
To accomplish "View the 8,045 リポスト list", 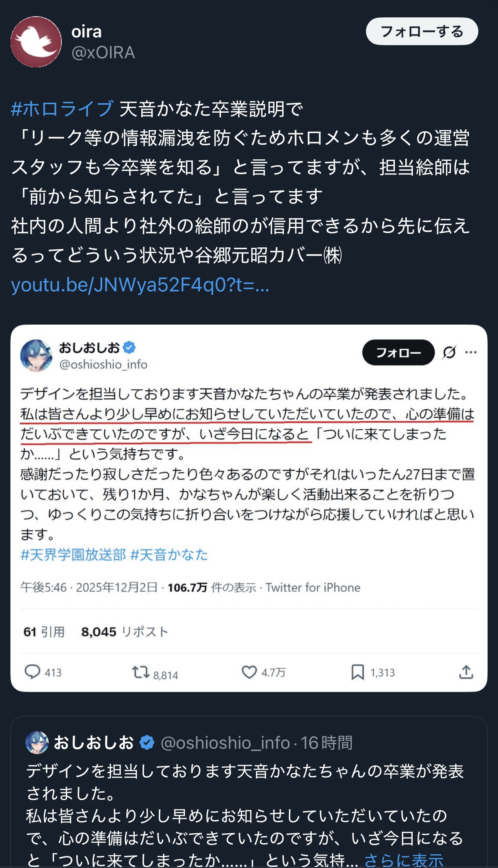I will coord(125,632).
